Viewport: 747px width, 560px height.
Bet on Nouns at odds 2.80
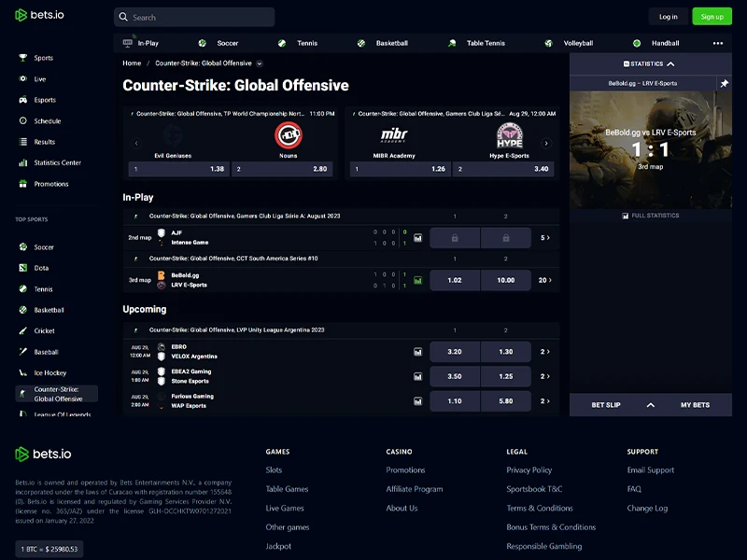pyautogui.click(x=282, y=169)
